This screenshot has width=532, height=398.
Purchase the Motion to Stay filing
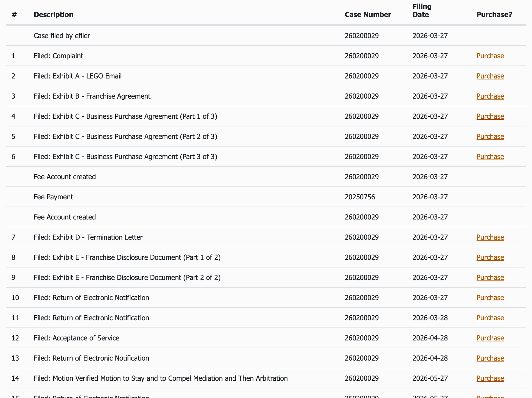[490, 378]
